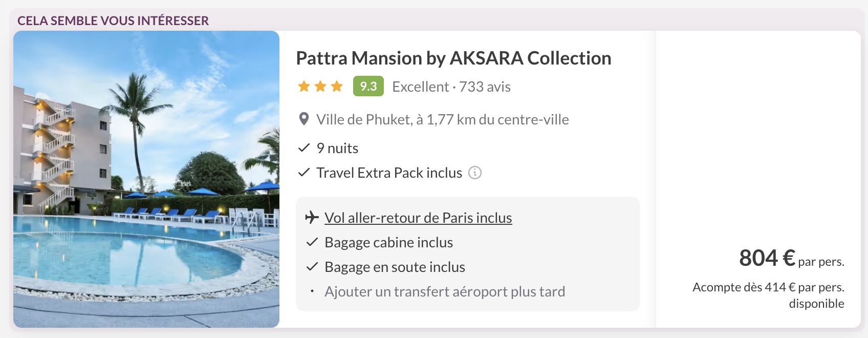
Task: Click the Bagage en soute inclus text
Action: click(x=395, y=267)
